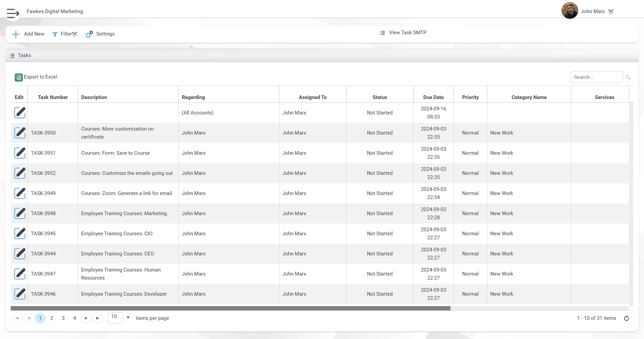This screenshot has width=644, height=339.
Task: Click 'Courses: Zoom: Generate a link for email'
Action: [x=126, y=193]
